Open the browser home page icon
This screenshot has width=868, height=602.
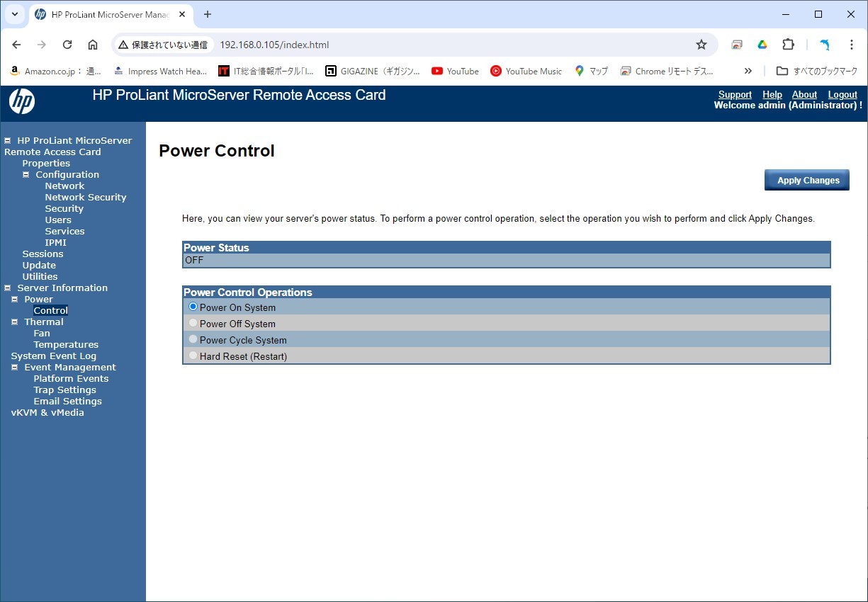[x=93, y=45]
